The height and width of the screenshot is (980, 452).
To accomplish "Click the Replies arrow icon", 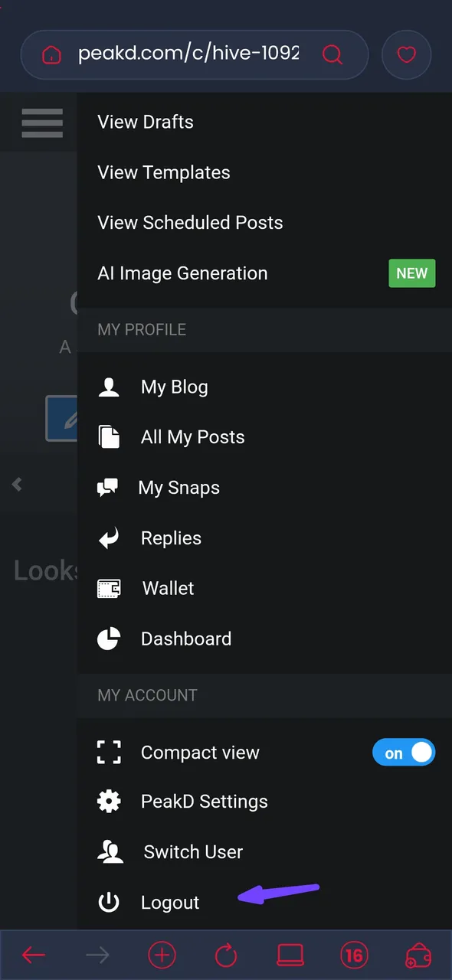I will [x=109, y=538].
